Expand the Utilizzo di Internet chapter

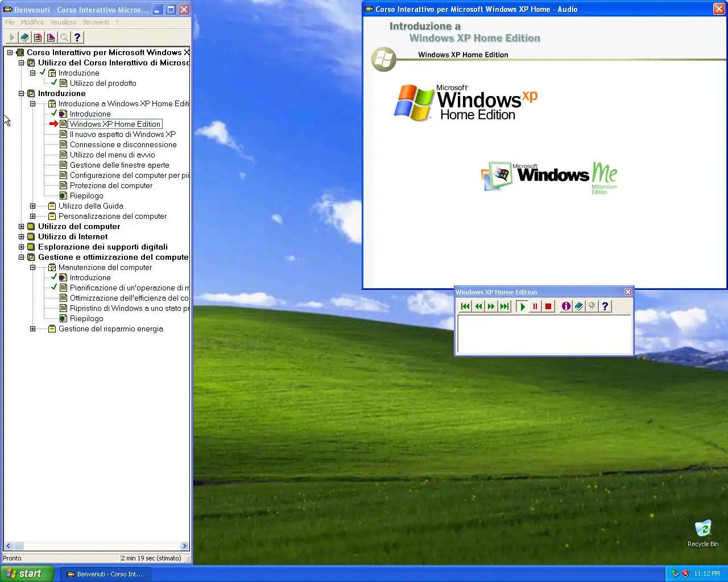(x=21, y=236)
